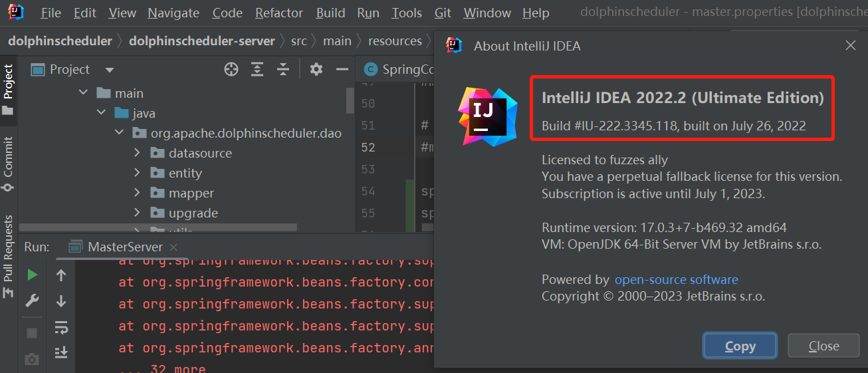Open the View menu

(122, 13)
